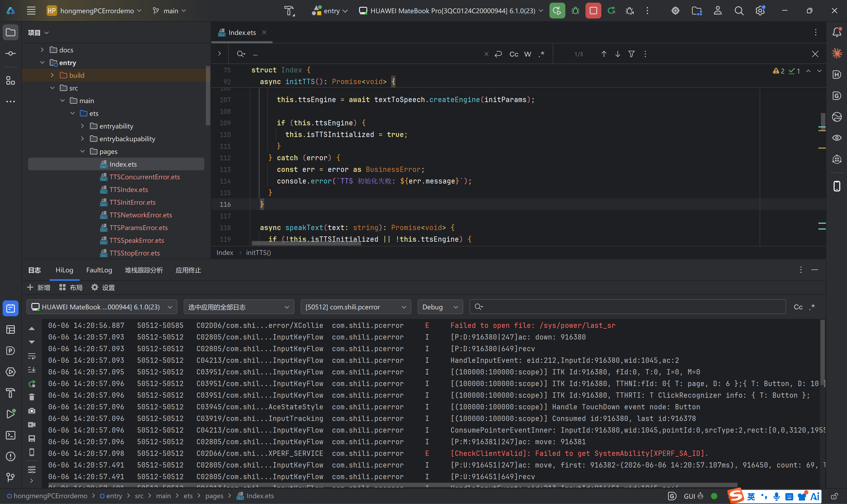This screenshot has height=504, width=847.
Task: Open the Problems exclamation icon
Action: [x=11, y=456]
